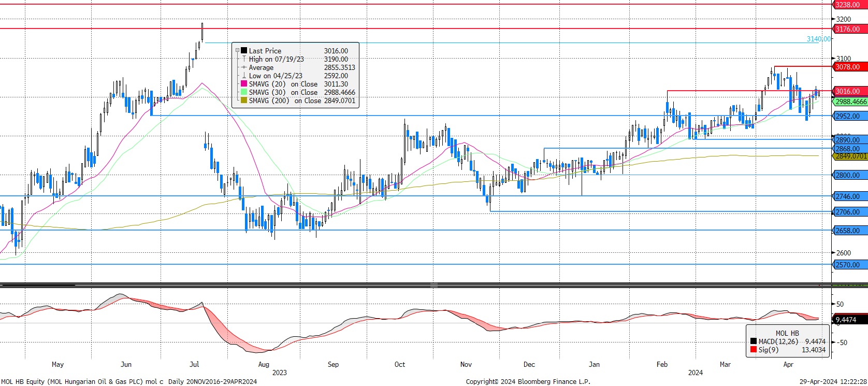Click the Bloomberg copyright notice
Viewport: 868px width, 386px height.
pyautogui.click(x=528, y=382)
